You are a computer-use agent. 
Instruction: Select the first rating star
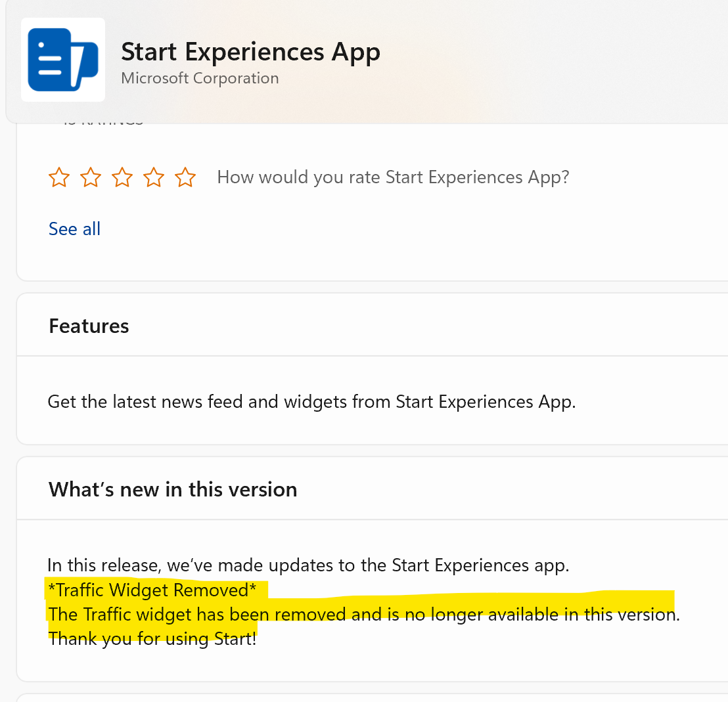58,177
